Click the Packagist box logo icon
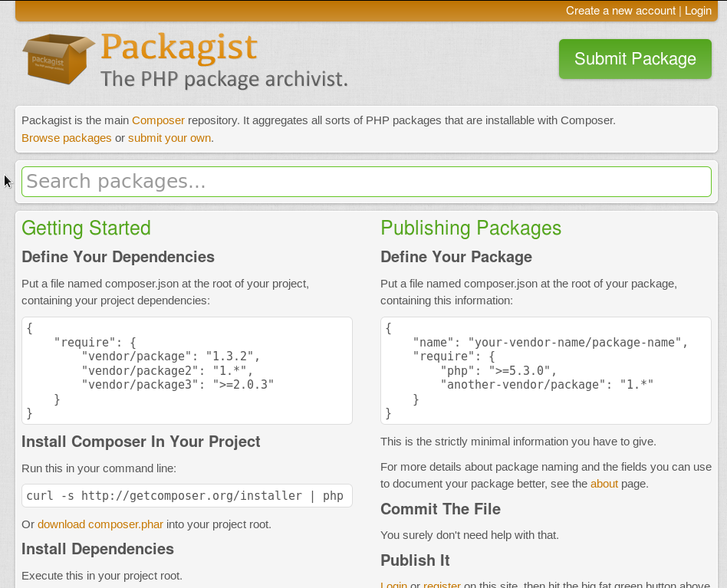 coord(58,59)
